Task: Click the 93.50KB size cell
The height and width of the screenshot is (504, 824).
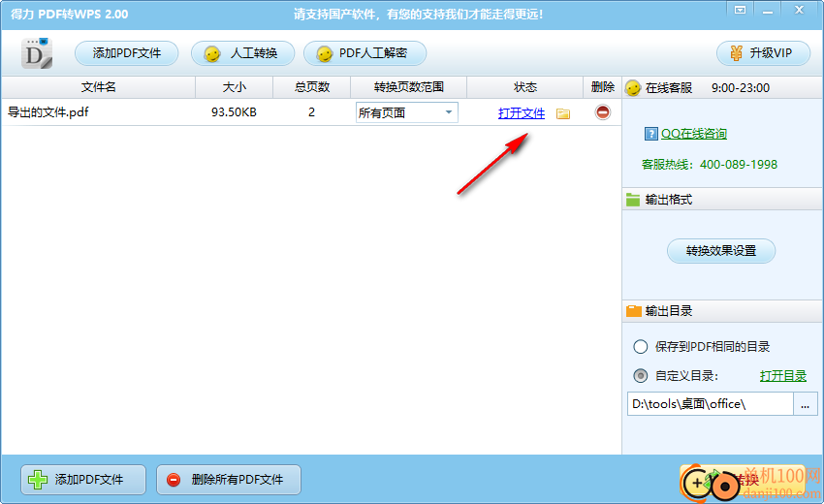Action: [x=234, y=111]
